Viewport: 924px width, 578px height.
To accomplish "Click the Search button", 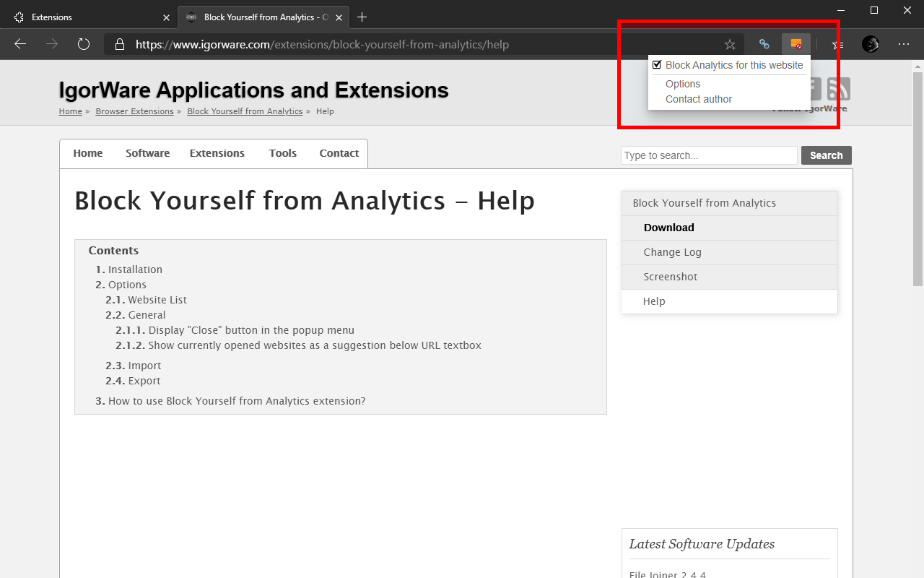I will click(827, 155).
